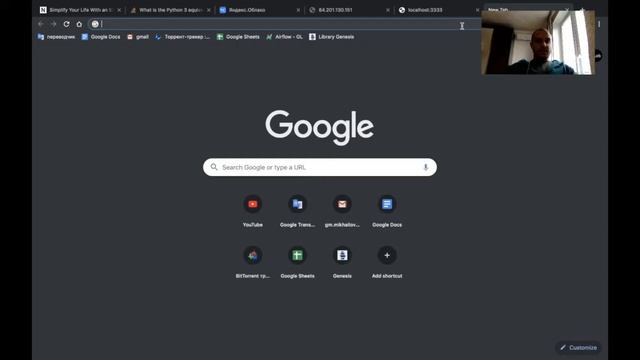Open the gm.mikhailov mail shortcut tile
Image resolution: width=640 pixels, height=360 pixels.
click(342, 211)
